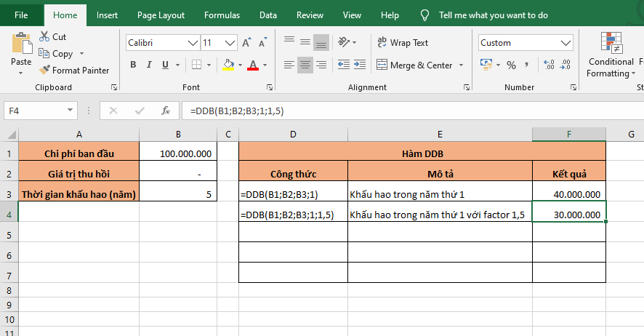644x336 pixels.
Task: Click the Increase Decimal icon
Action: click(x=549, y=65)
